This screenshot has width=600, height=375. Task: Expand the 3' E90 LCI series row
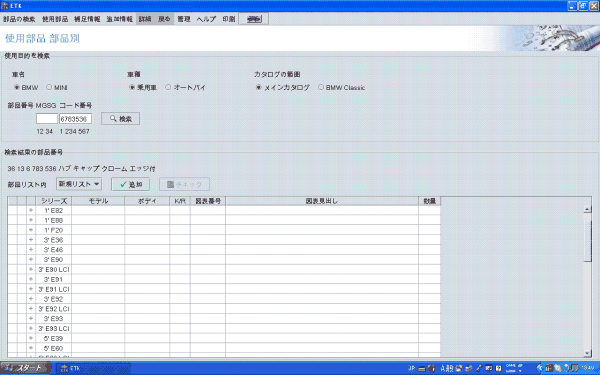pyautogui.click(x=31, y=269)
